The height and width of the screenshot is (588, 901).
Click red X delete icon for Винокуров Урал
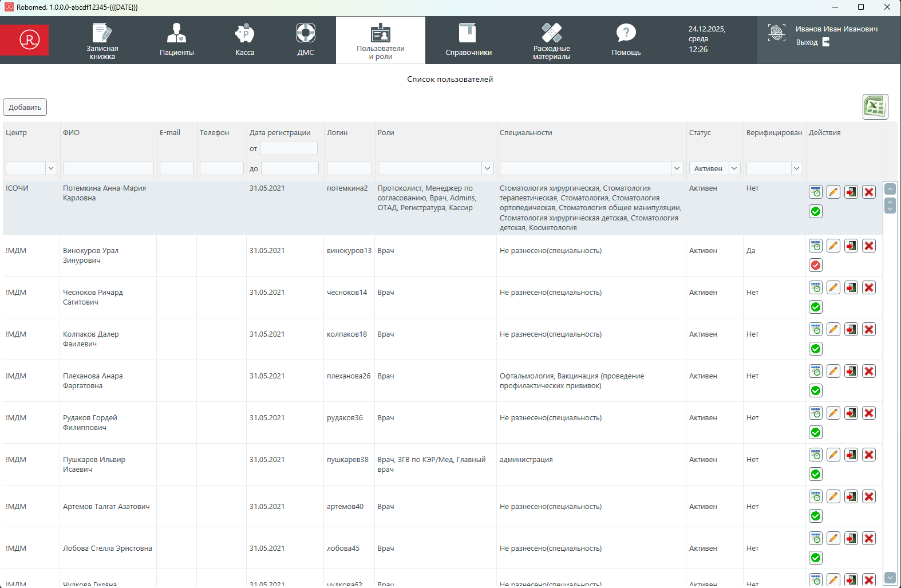[869, 246]
